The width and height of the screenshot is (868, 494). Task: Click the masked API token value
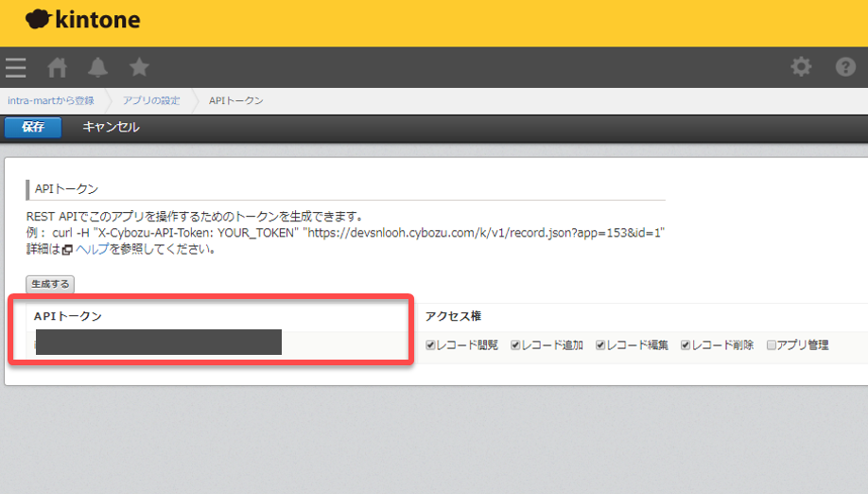click(x=158, y=343)
